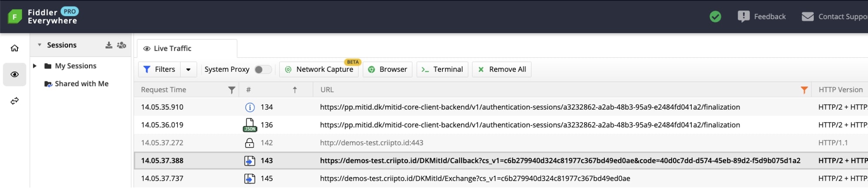This screenshot has width=868, height=188.
Task: Open the Feedback link
Action: click(762, 17)
